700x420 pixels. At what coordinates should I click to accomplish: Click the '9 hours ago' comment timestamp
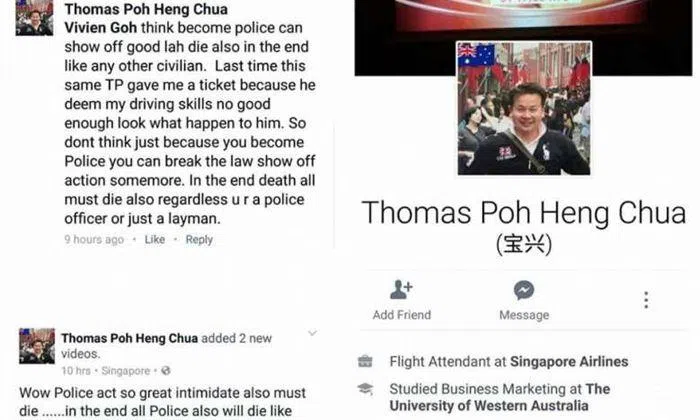tap(94, 240)
